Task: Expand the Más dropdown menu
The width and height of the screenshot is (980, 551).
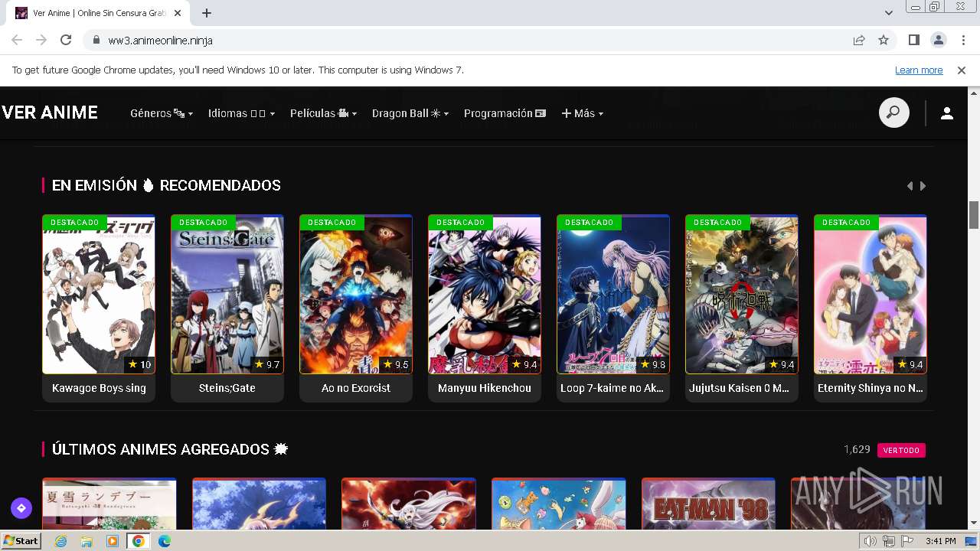Action: (x=583, y=113)
